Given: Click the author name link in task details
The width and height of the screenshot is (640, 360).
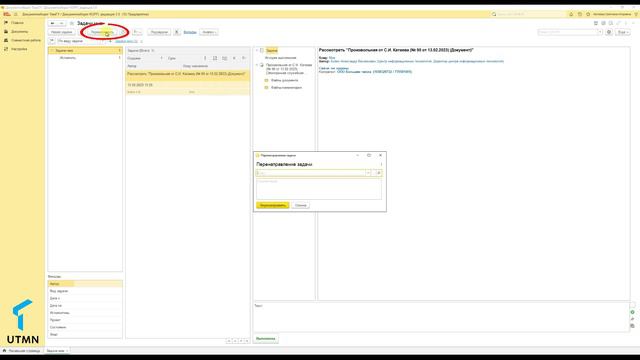Looking at the screenshot, I should click(417, 61).
